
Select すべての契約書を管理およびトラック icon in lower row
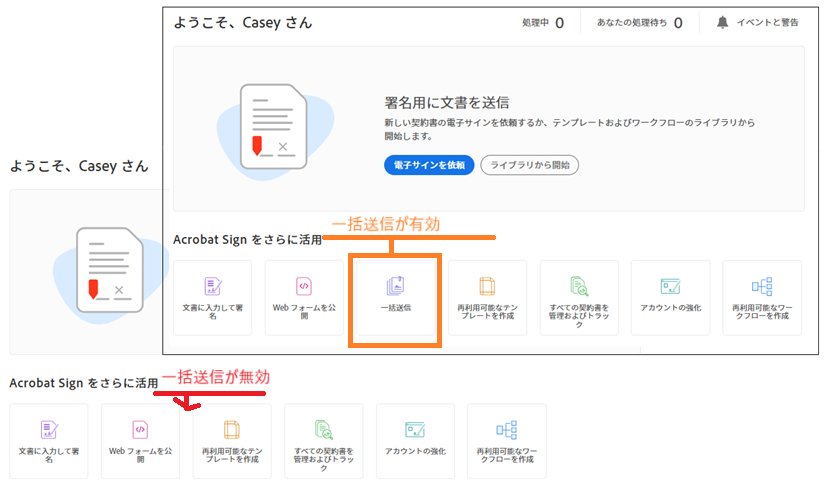coord(324,429)
